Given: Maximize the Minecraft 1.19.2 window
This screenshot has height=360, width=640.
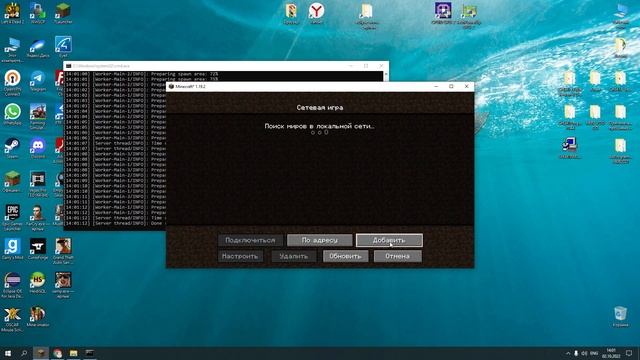Looking at the screenshot, I should (451, 87).
